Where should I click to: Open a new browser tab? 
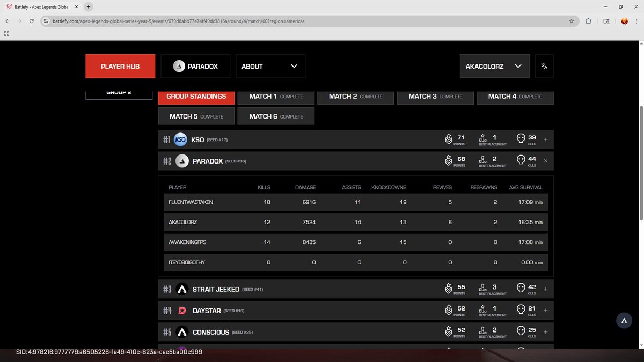tap(89, 6)
